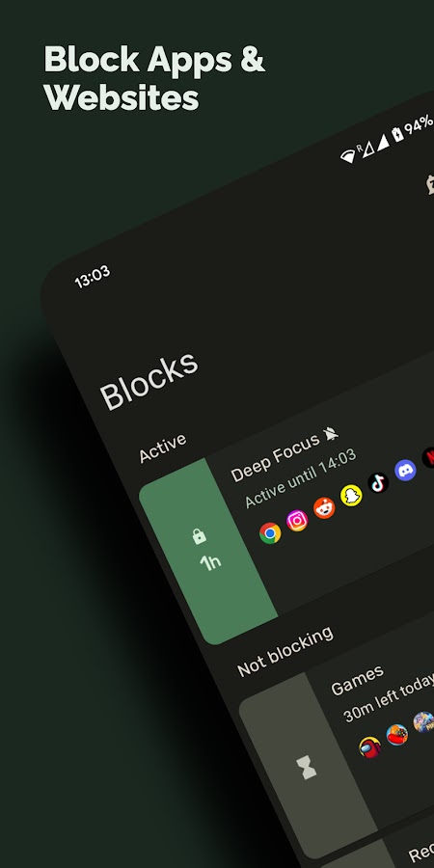Open the Deep Focus block title
The image size is (434, 868).
[275, 457]
